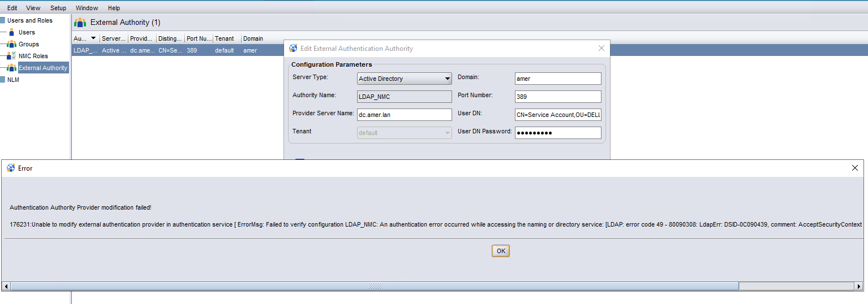Click the globe icon in Error dialog title
This screenshot has height=304, width=868.
(x=11, y=168)
